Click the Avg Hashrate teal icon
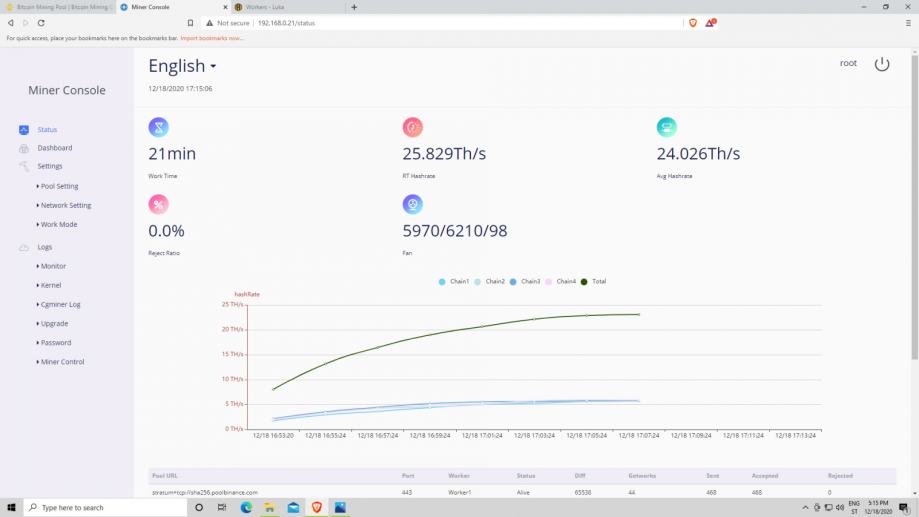This screenshot has height=517, width=919. [666, 127]
